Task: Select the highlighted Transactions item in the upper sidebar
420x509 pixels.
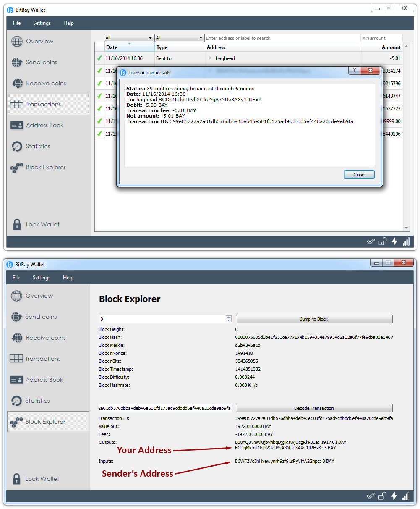Action: click(x=48, y=104)
